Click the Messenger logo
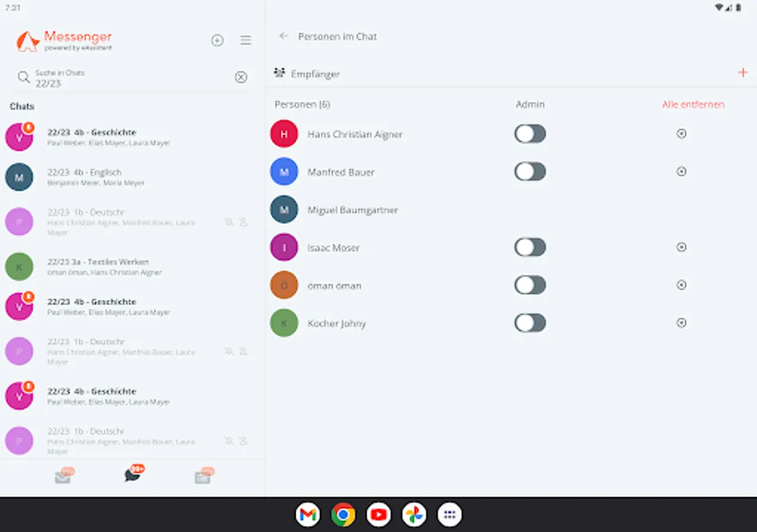 64,41
